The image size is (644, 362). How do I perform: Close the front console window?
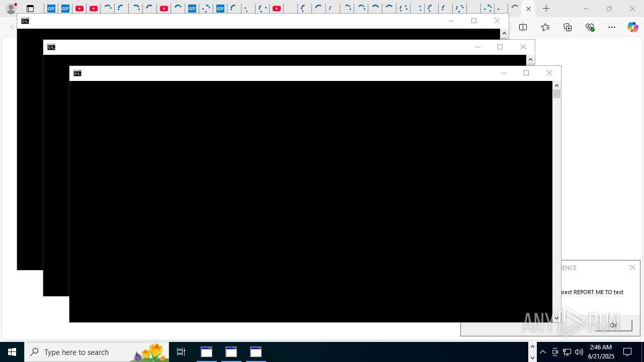[549, 73]
